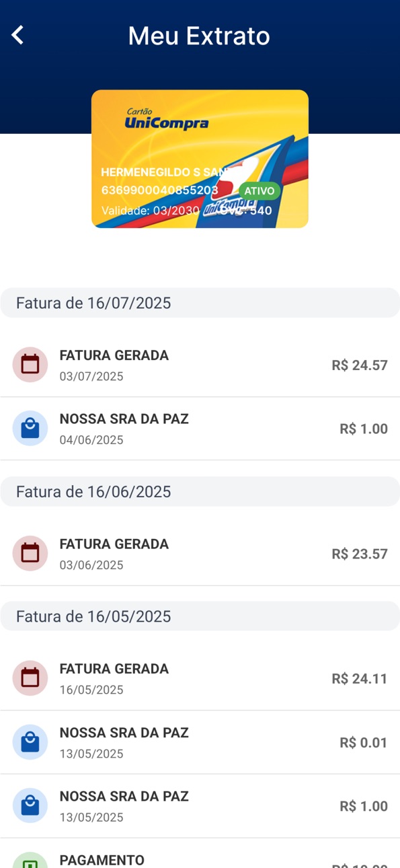Open the Fatura de 16/05/2025 header

point(200,616)
